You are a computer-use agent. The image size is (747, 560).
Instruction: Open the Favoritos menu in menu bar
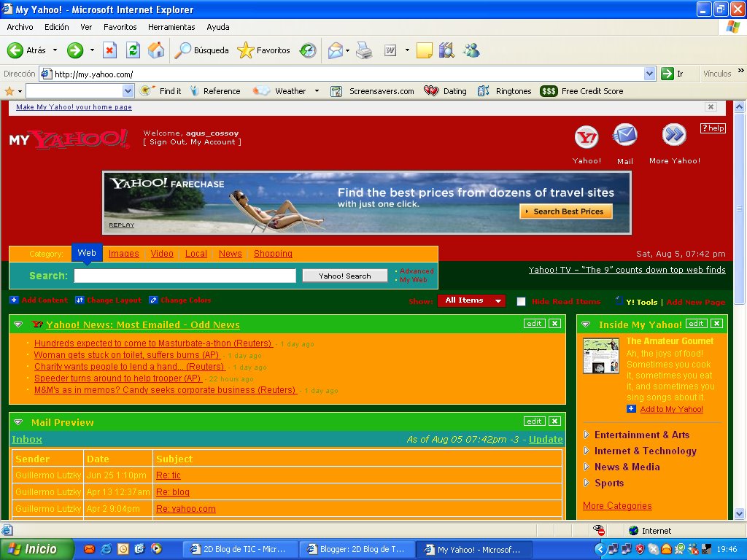(x=120, y=27)
